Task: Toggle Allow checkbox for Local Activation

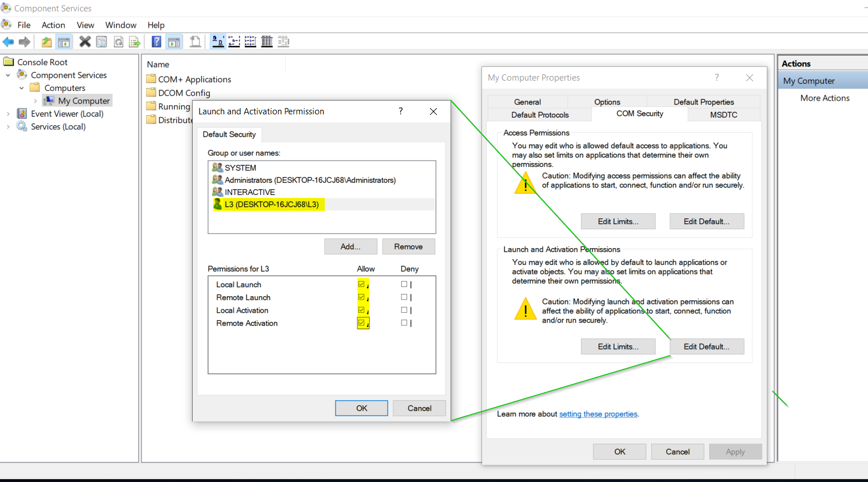Action: [361, 310]
